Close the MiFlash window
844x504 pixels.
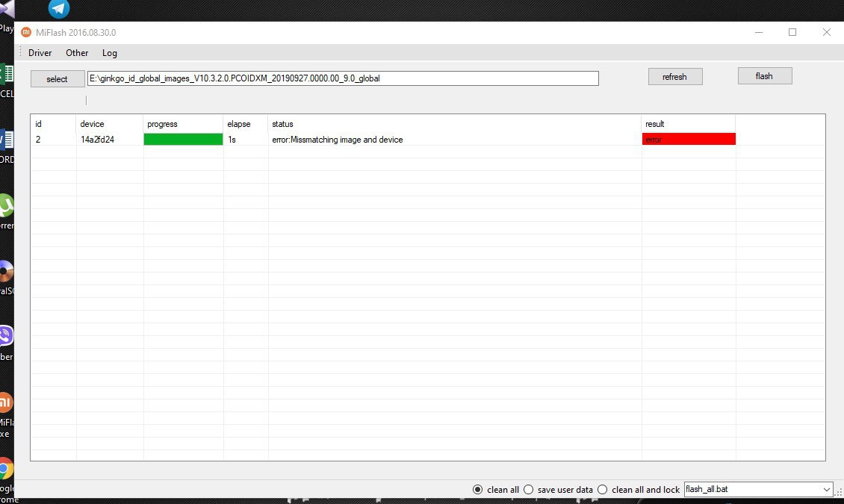click(827, 32)
